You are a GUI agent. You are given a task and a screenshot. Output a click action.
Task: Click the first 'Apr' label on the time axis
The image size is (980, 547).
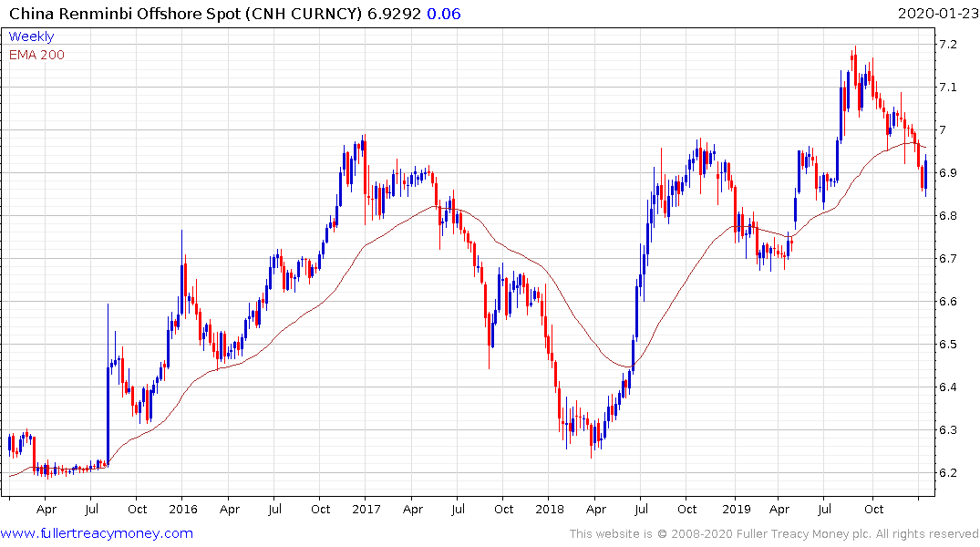[46, 510]
